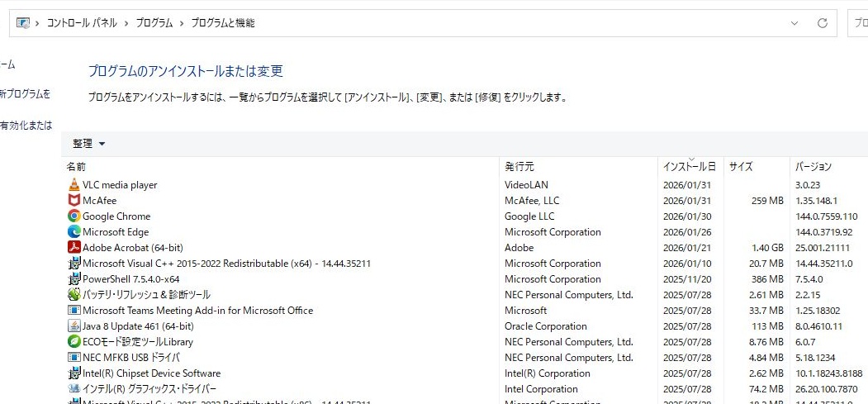This screenshot has width=868, height=404.
Task: Select the Microsoft Edge icon
Action: 74,232
